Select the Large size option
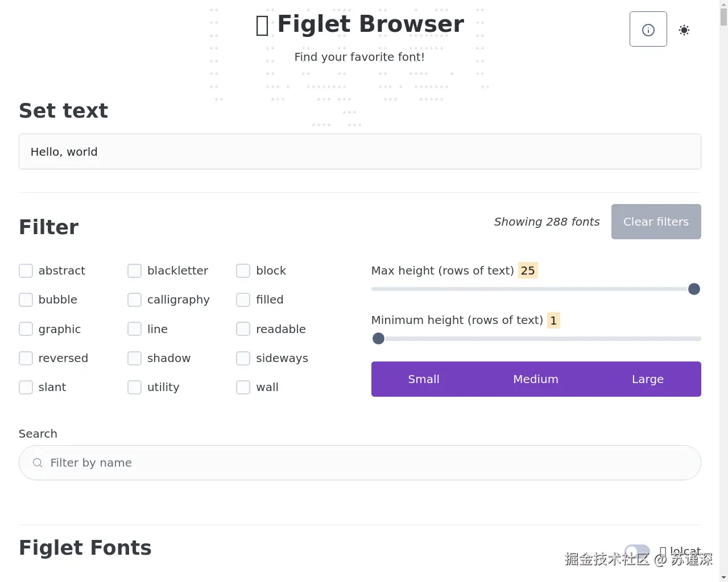This screenshot has height=582, width=728. coord(647,379)
